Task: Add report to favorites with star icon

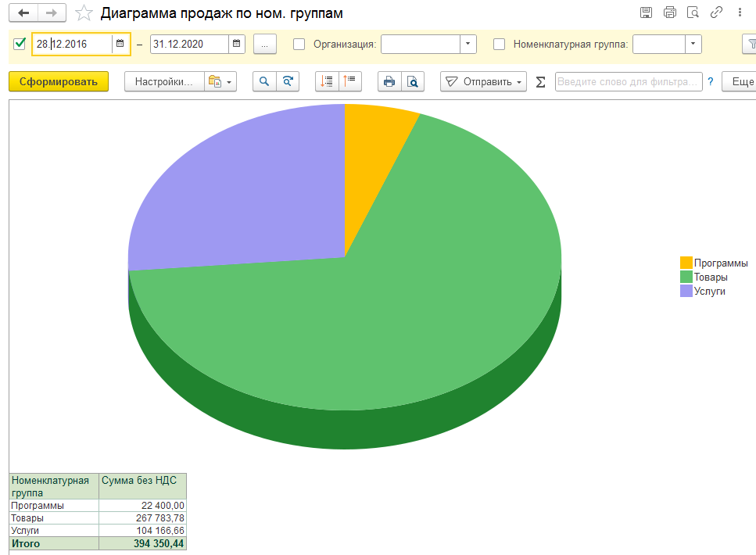Action: [x=84, y=13]
